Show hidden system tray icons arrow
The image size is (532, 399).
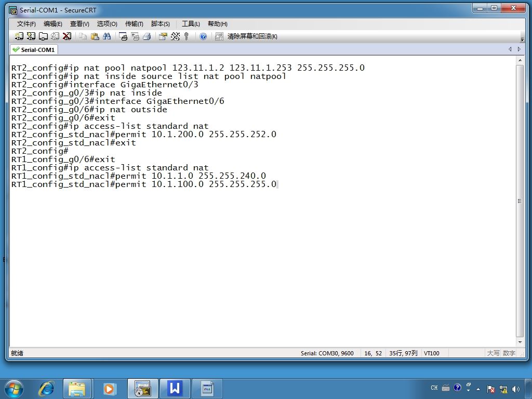pyautogui.click(x=478, y=389)
